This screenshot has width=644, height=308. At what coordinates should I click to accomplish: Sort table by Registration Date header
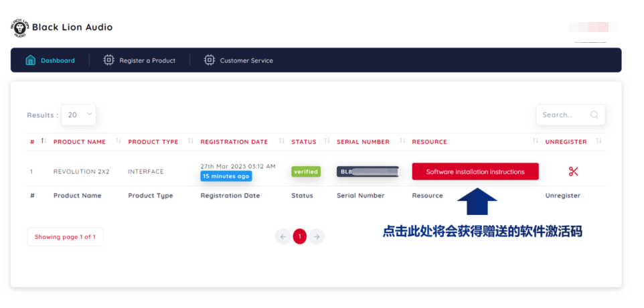(x=234, y=142)
